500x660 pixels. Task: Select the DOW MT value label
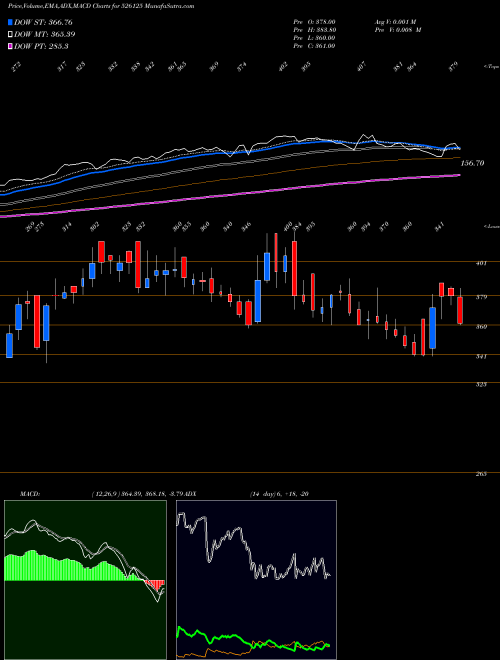45,35
